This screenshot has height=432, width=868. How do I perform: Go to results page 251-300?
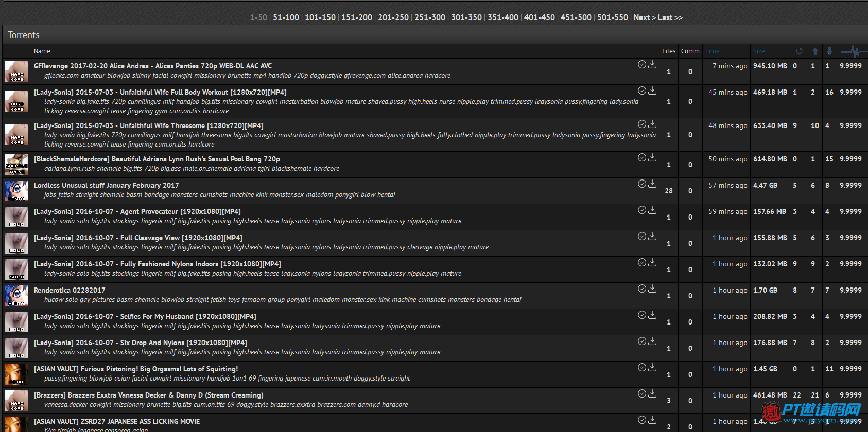coord(430,17)
